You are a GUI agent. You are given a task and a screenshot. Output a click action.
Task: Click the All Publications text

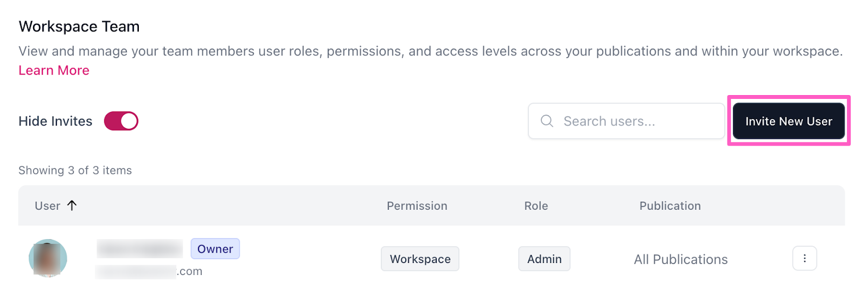681,260
